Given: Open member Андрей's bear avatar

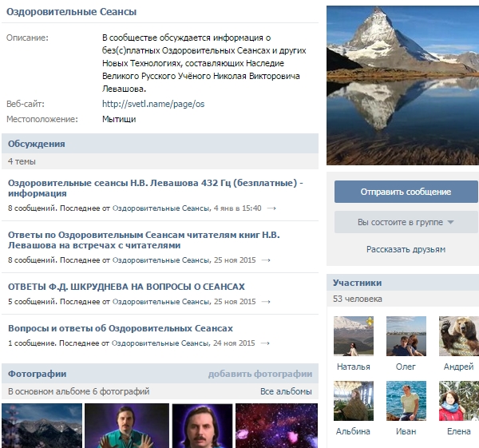Looking at the screenshot, I should (459, 336).
